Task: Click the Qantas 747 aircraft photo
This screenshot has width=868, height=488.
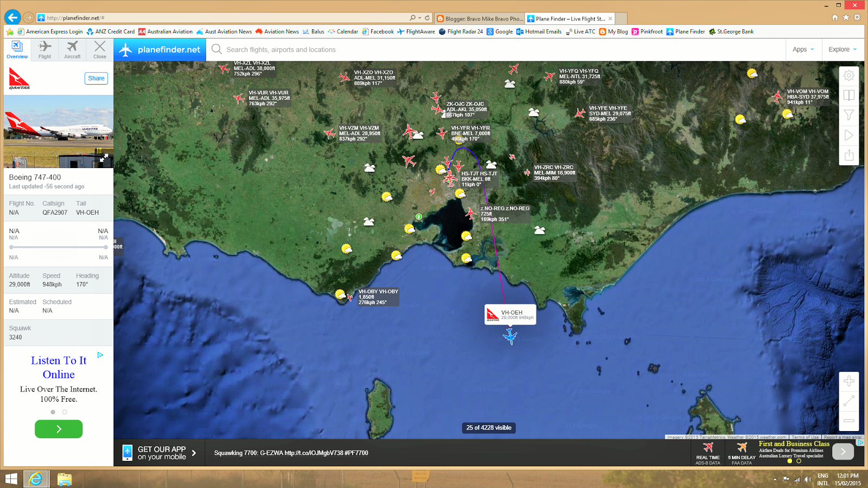Action: coord(59,132)
